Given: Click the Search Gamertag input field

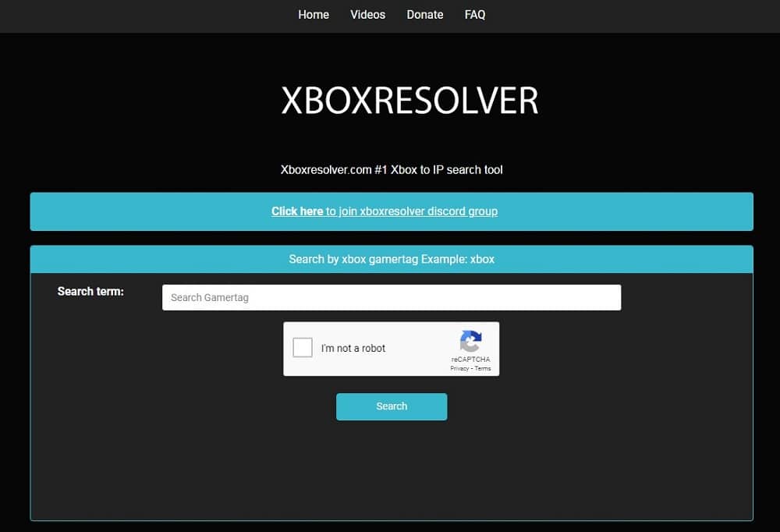Looking at the screenshot, I should point(392,298).
